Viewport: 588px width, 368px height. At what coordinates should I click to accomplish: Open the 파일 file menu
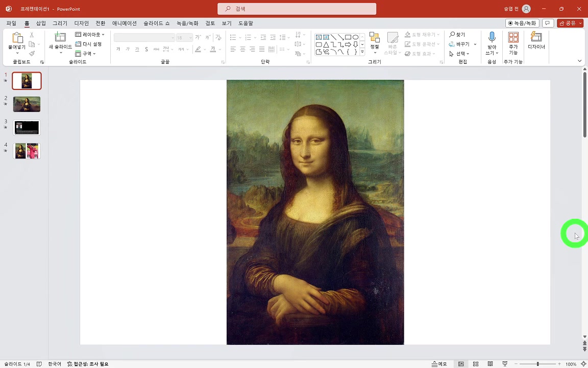11,24
